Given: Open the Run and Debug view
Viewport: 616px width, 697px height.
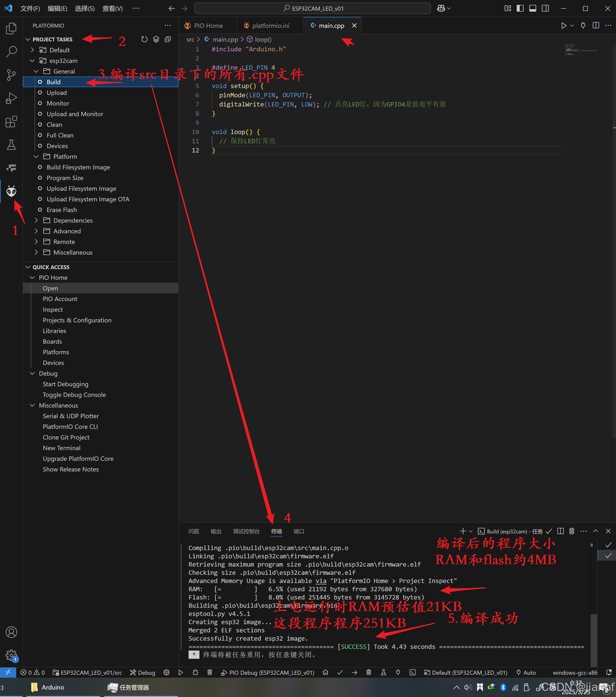Looking at the screenshot, I should [11, 98].
